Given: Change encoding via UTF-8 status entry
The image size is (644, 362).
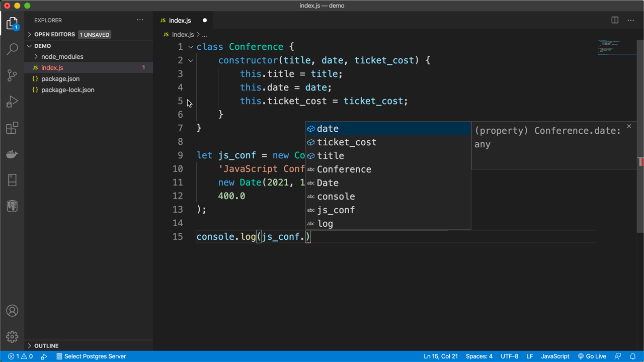Looking at the screenshot, I should pos(509,356).
